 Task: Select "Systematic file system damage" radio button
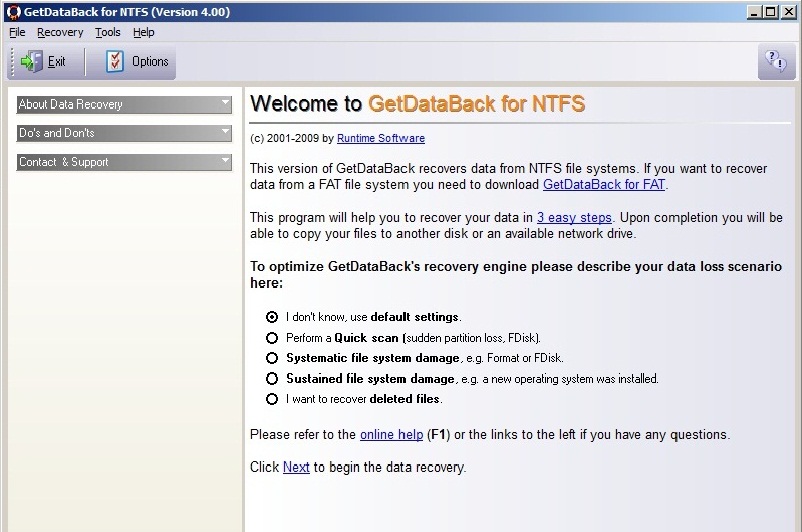pos(272,358)
